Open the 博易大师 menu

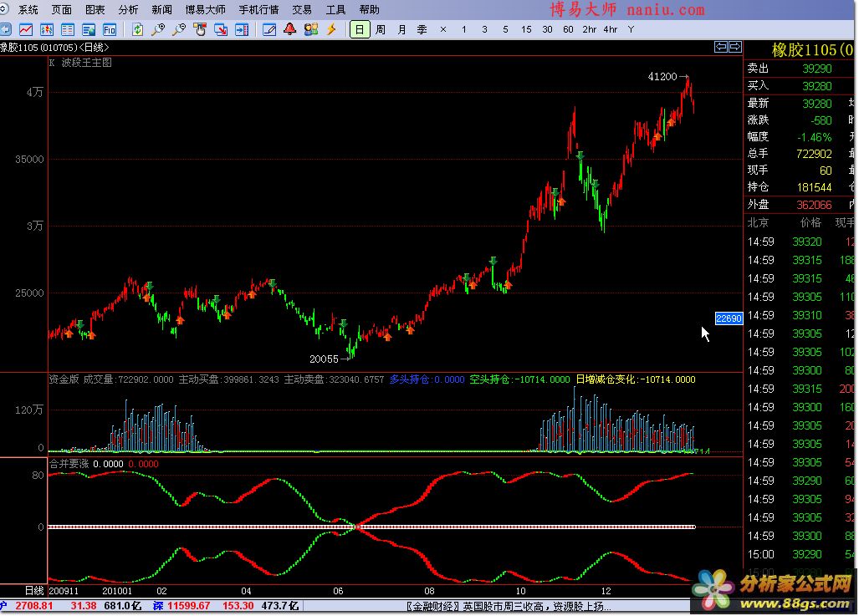(205, 9)
